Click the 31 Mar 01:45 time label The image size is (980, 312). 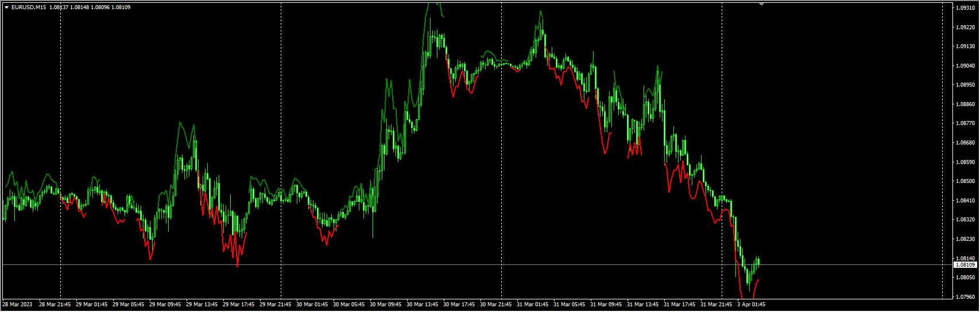[533, 305]
